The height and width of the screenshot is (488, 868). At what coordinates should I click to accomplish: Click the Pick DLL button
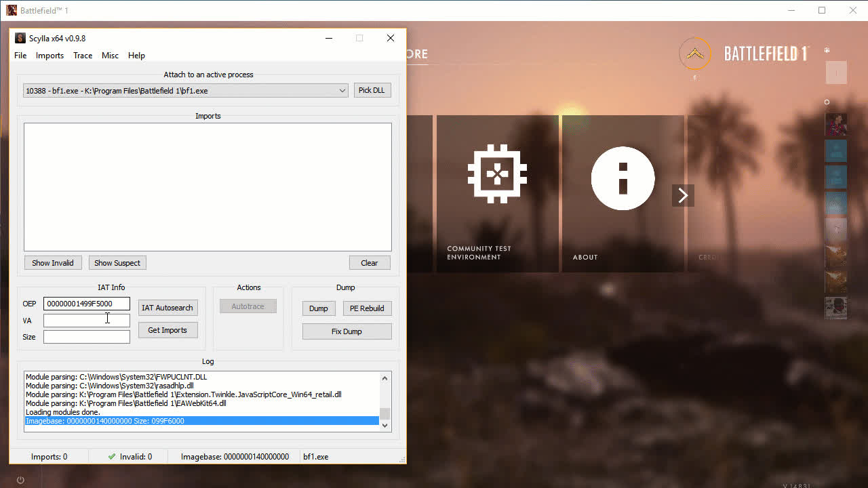point(372,90)
